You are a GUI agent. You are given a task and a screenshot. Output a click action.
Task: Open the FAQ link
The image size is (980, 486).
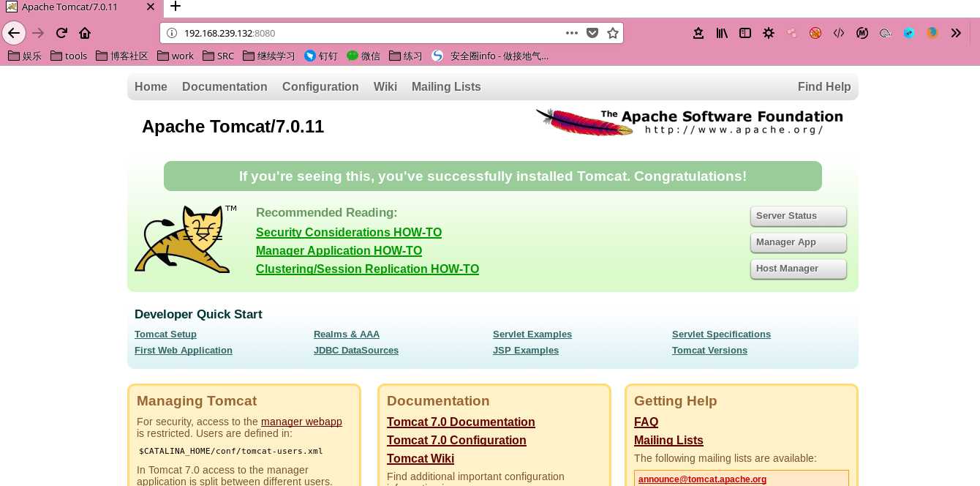click(x=646, y=422)
